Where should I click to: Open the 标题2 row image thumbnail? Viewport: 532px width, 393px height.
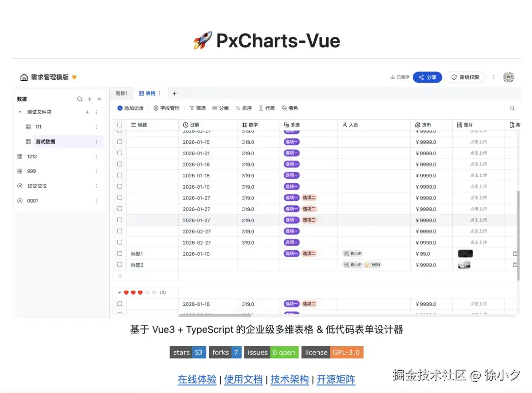click(x=464, y=265)
